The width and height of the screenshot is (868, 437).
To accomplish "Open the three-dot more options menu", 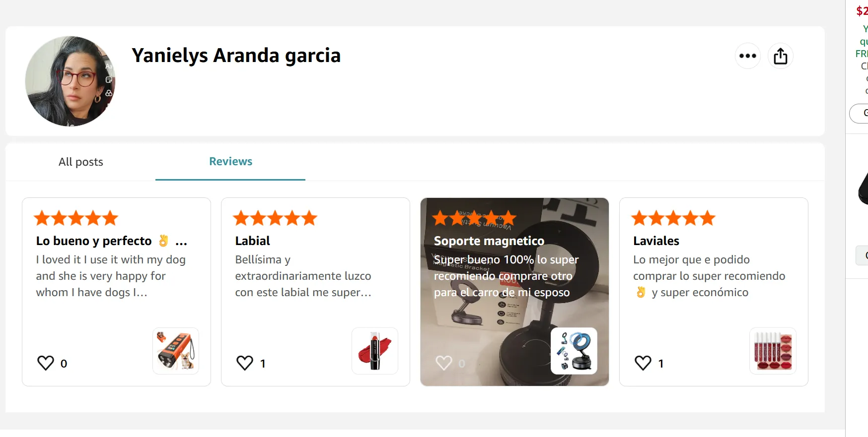I will (x=747, y=56).
